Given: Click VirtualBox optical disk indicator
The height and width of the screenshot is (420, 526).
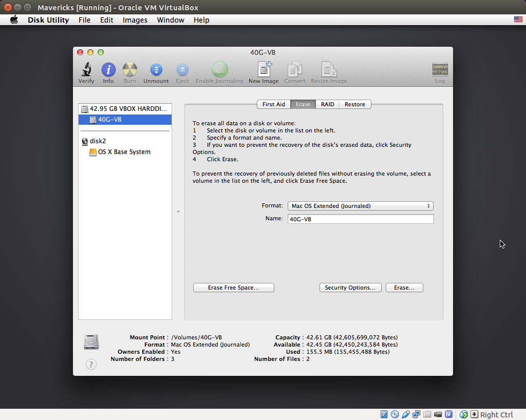Looking at the screenshot, I should 395,414.
